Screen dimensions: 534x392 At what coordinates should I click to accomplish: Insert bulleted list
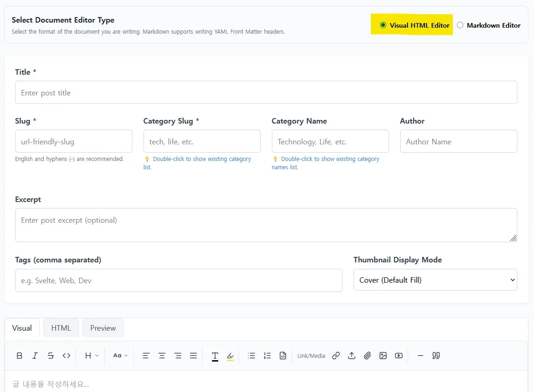click(252, 356)
